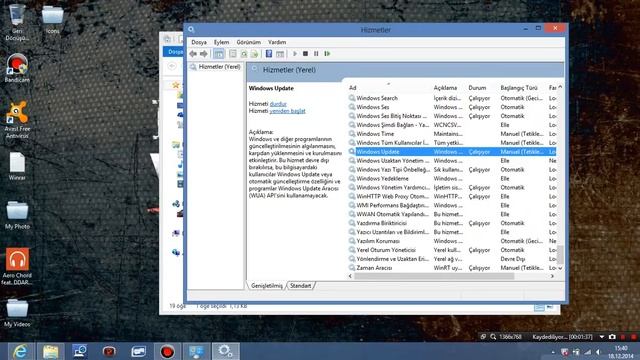Click the horizontal scrollbar of the services list
This screenshot has width=640, height=360.
pyautogui.click(x=434, y=276)
